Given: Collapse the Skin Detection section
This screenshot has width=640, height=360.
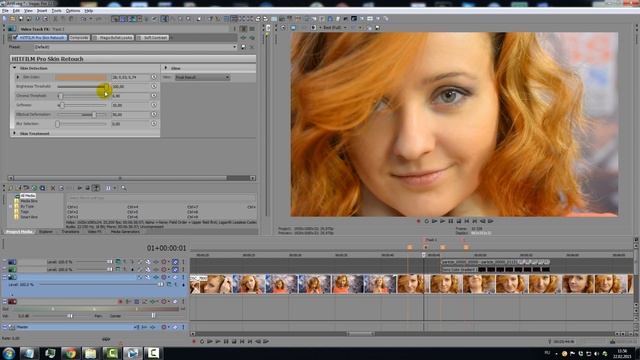Looking at the screenshot, I should [15, 68].
